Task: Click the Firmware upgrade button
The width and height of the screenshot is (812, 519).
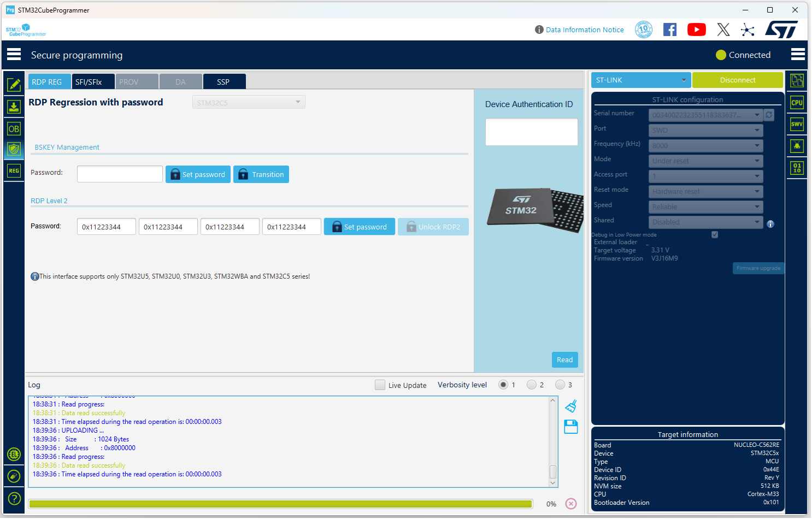Action: pyautogui.click(x=758, y=268)
